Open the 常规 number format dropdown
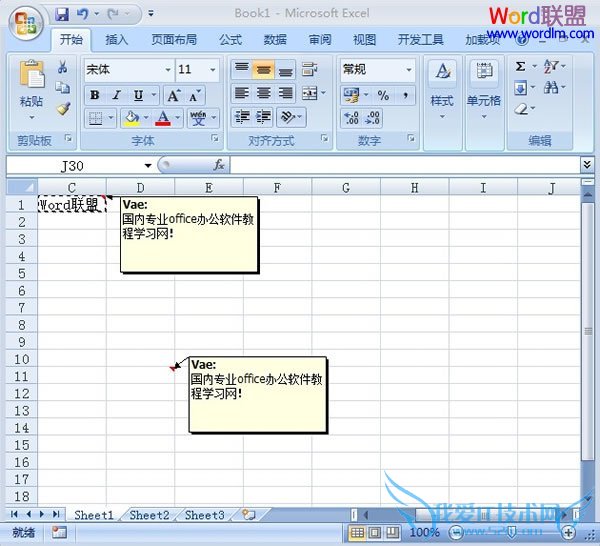 409,70
